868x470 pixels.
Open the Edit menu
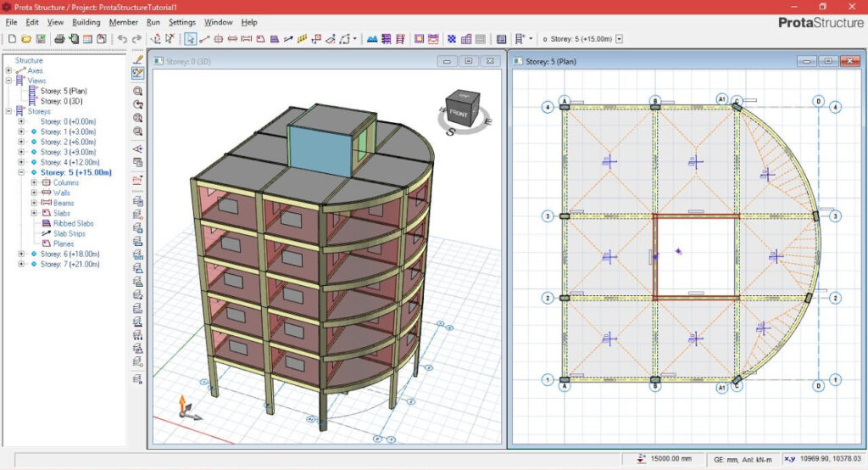(32, 22)
